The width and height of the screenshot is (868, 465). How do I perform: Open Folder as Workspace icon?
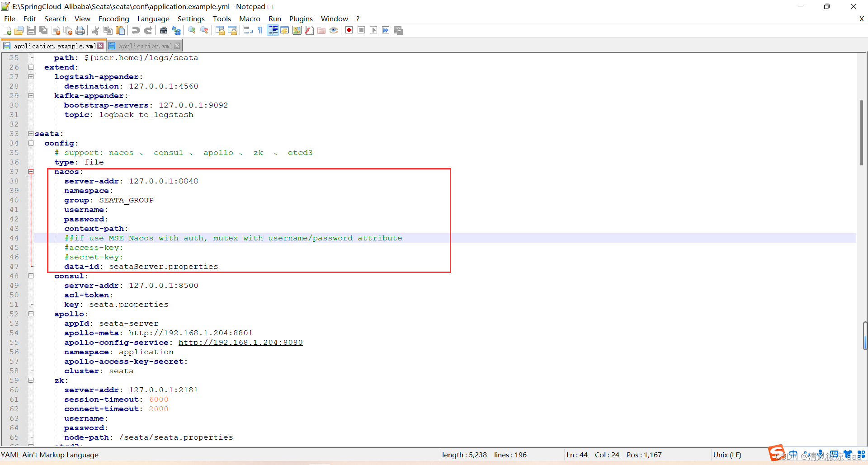[321, 30]
